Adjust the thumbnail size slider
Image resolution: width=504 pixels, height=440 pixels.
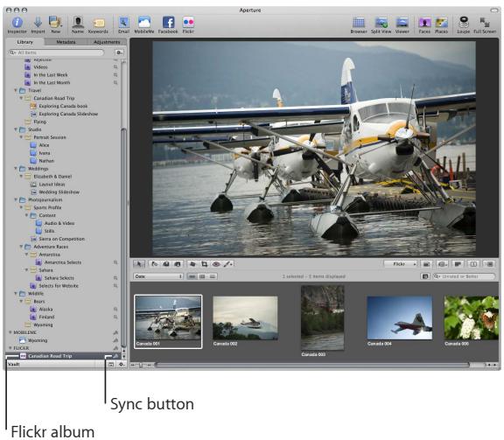141,365
